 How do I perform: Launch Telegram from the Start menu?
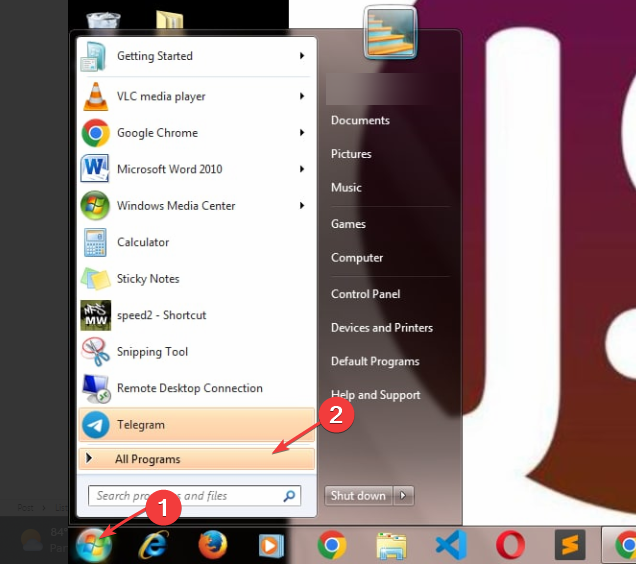(x=196, y=425)
